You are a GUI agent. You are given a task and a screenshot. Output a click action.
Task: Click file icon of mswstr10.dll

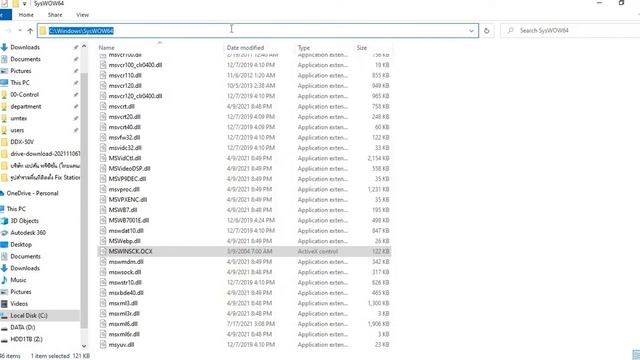click(x=103, y=282)
